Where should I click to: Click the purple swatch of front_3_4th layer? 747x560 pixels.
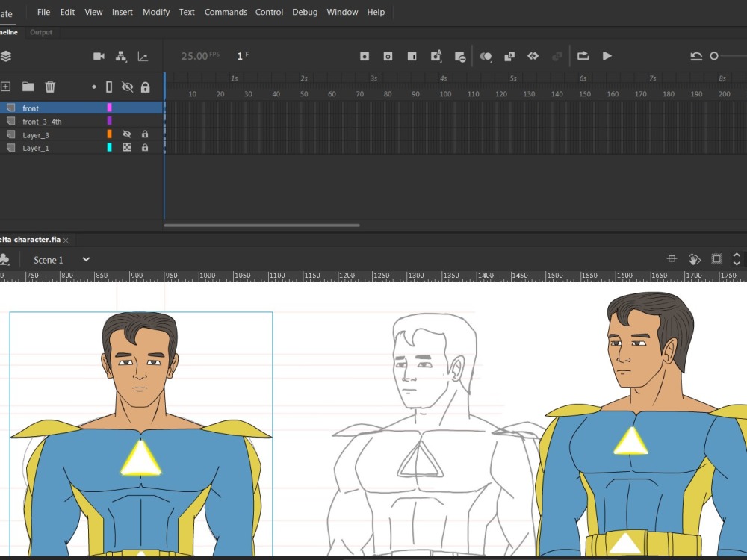[x=109, y=121]
